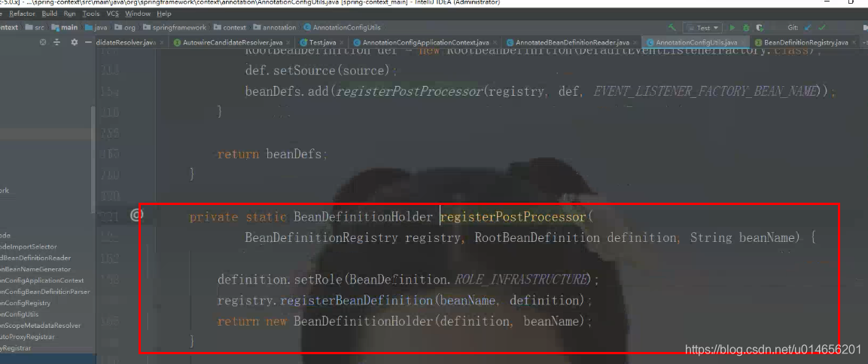The image size is (868, 364).
Task: Hide the project panel with minus icon
Action: click(89, 42)
